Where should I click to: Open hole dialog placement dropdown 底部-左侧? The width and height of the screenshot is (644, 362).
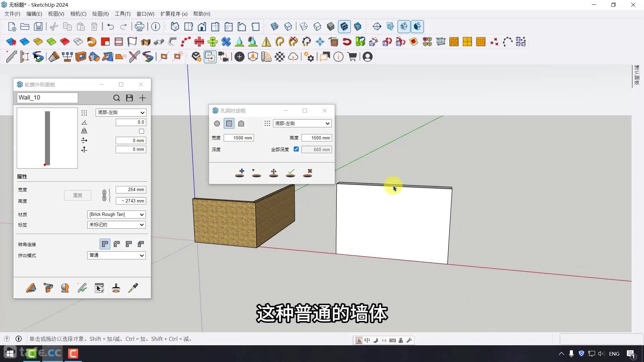pyautogui.click(x=302, y=124)
